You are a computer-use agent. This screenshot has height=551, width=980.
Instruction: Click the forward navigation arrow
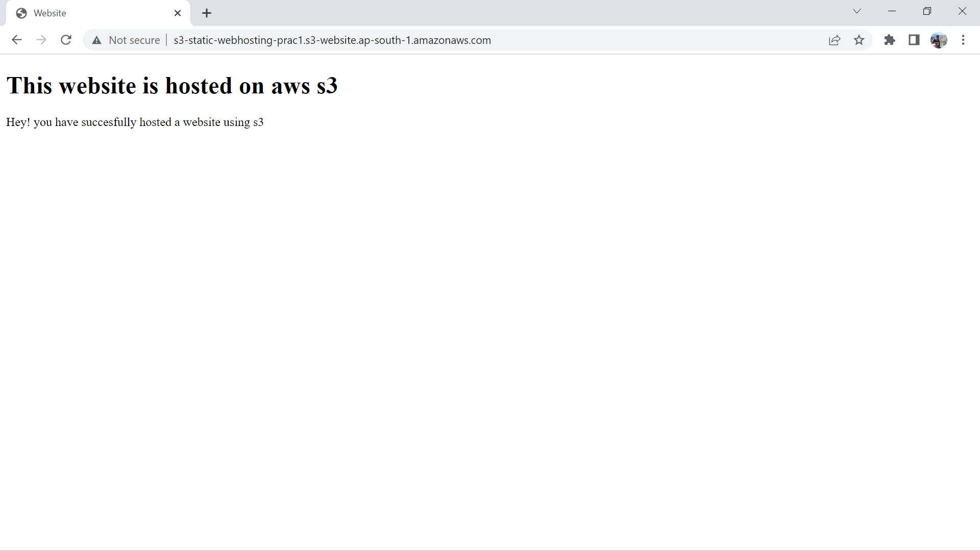(x=41, y=40)
